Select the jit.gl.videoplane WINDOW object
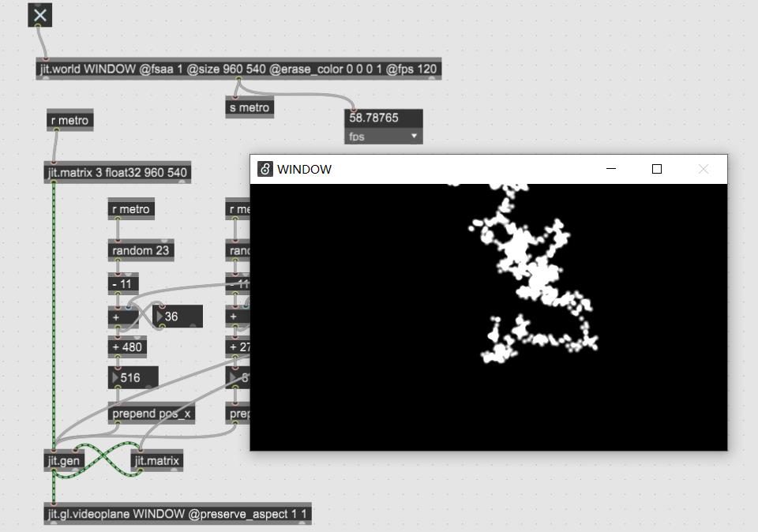This screenshot has width=758, height=532. [x=178, y=514]
